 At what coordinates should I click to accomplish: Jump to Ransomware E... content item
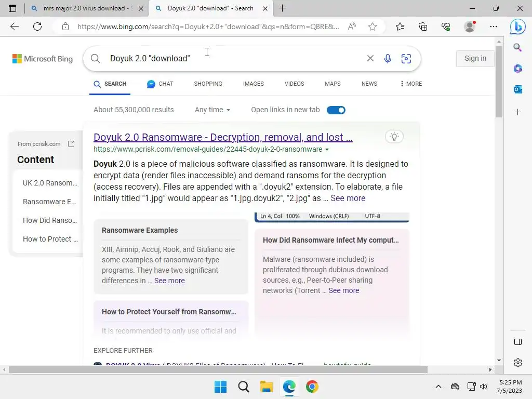point(49,202)
